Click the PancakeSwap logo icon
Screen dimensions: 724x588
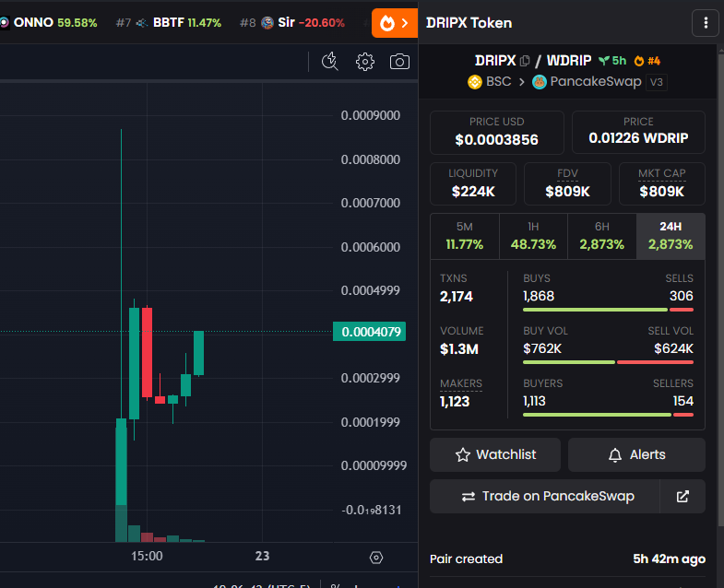click(x=539, y=82)
